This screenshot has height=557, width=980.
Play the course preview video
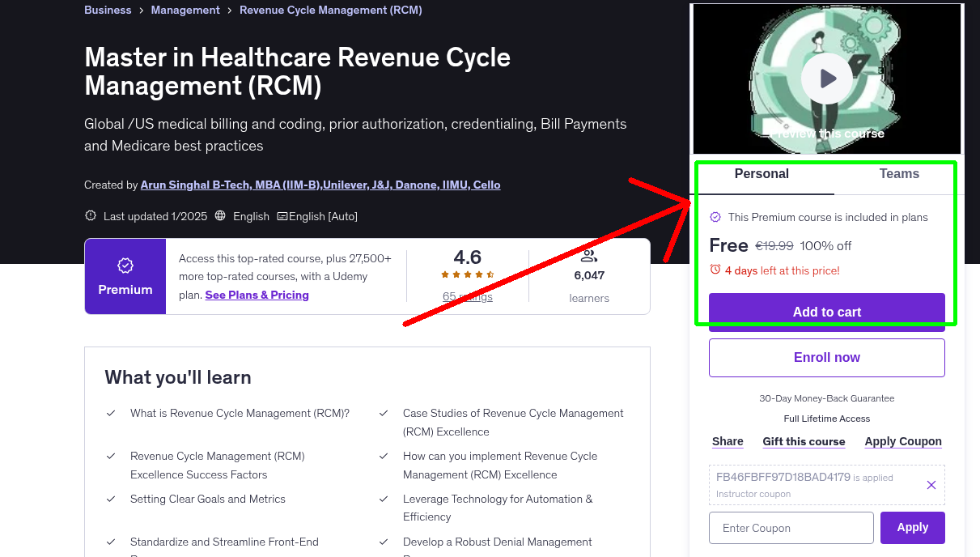(x=826, y=78)
